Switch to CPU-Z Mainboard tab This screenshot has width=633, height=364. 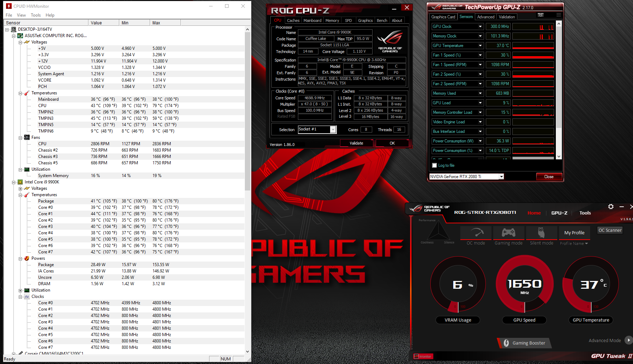(x=312, y=20)
